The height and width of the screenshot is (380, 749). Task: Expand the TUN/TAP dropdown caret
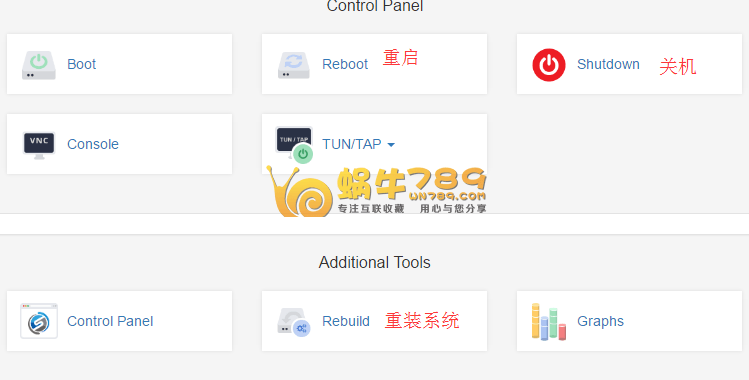(391, 145)
